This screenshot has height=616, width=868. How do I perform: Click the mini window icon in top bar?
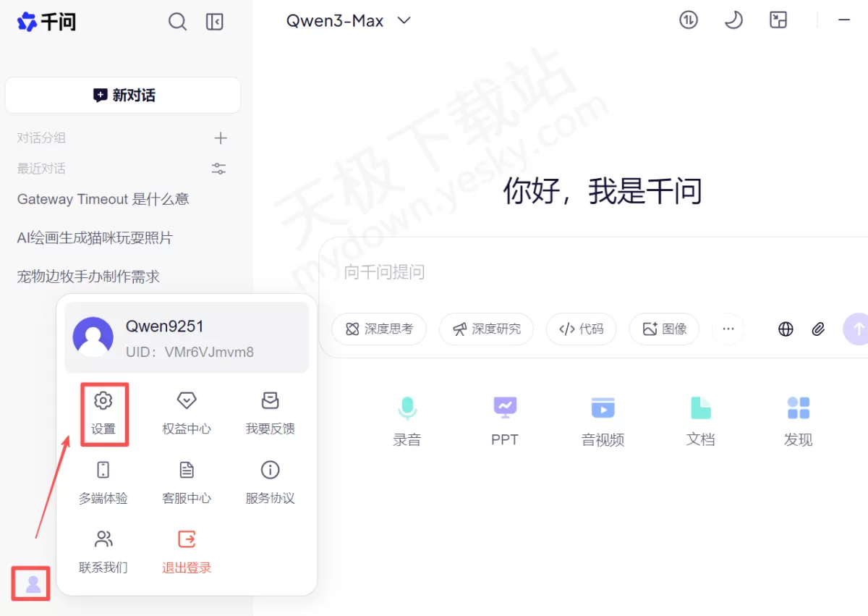(x=778, y=20)
